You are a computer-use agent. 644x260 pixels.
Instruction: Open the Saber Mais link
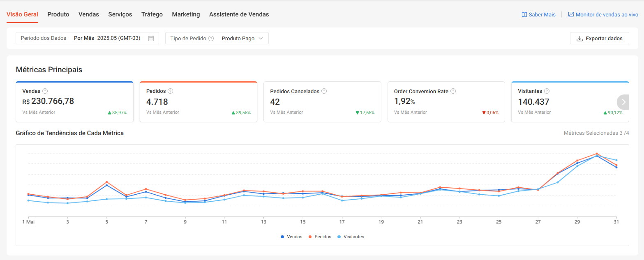[538, 14]
